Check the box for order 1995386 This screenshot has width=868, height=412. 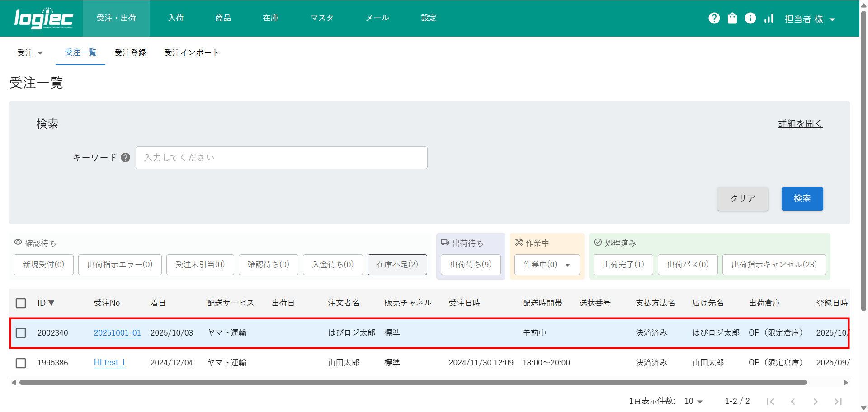click(21, 363)
